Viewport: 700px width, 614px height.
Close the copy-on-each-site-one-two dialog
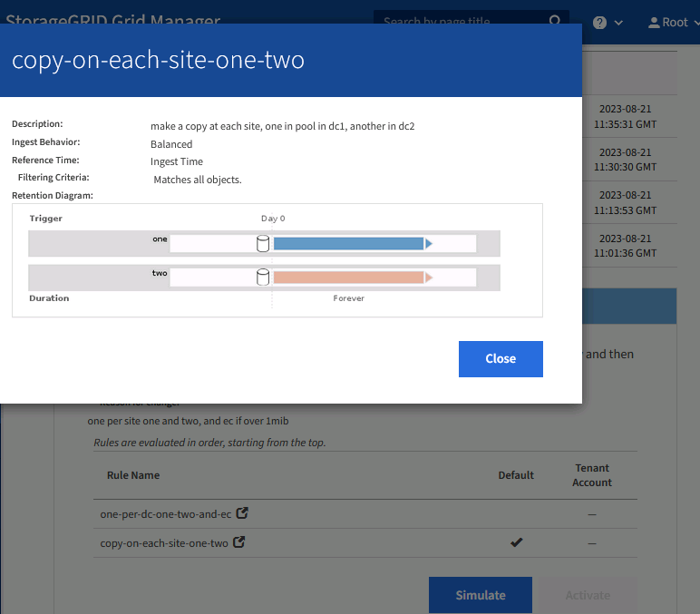tap(501, 358)
